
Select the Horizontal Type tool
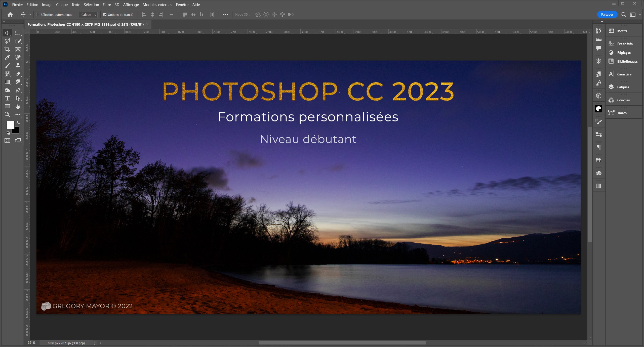(x=7, y=98)
